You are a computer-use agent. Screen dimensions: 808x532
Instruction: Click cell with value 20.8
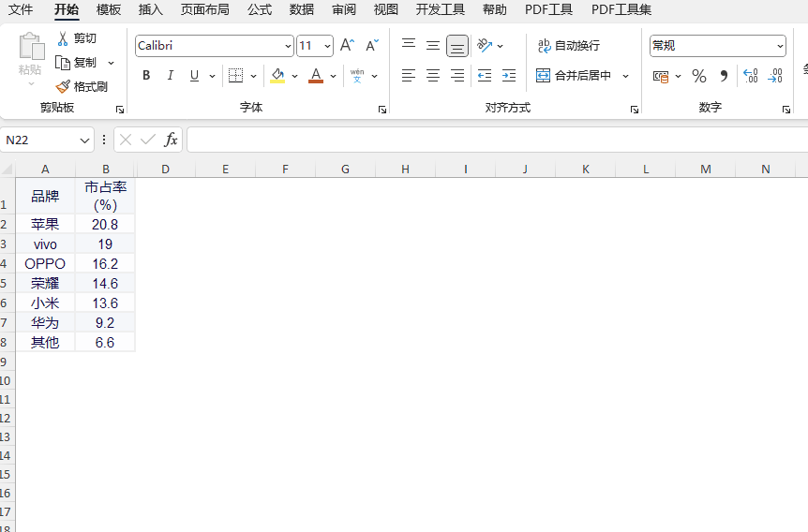click(105, 225)
